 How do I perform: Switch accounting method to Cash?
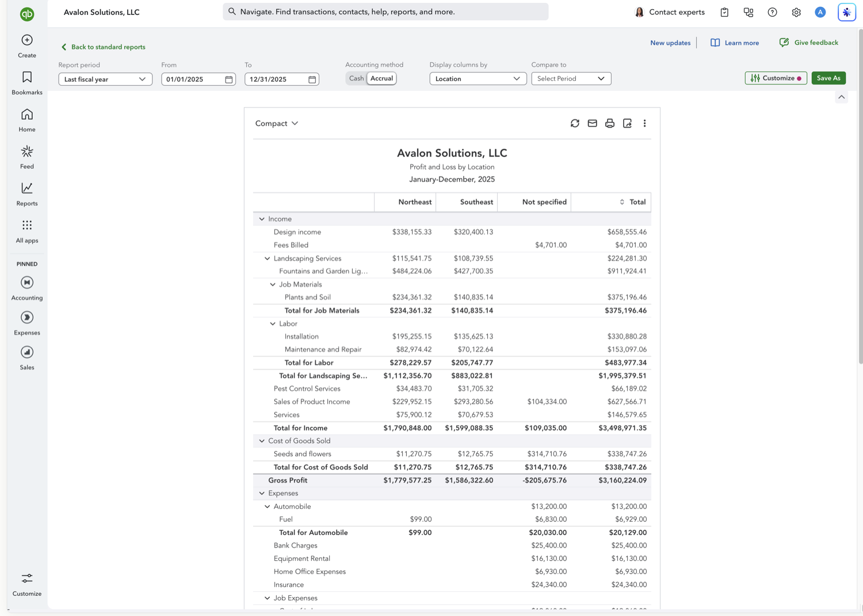coord(356,78)
